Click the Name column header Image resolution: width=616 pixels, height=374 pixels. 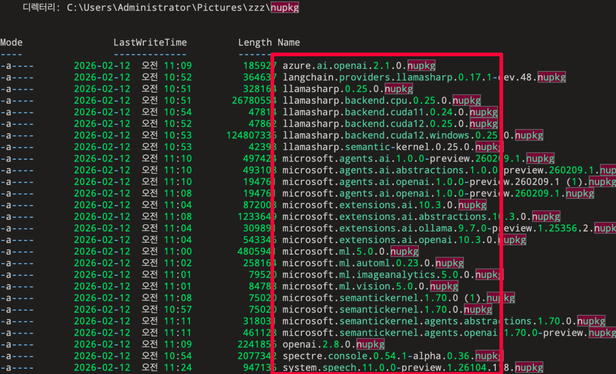tap(288, 42)
